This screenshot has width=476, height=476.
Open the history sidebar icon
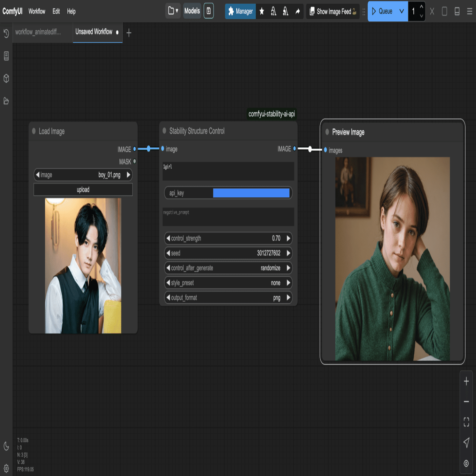click(6, 33)
